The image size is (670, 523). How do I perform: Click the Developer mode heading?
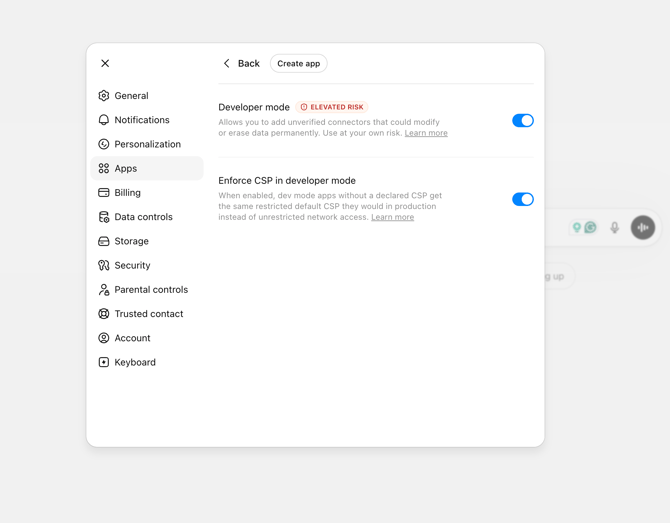pos(254,107)
